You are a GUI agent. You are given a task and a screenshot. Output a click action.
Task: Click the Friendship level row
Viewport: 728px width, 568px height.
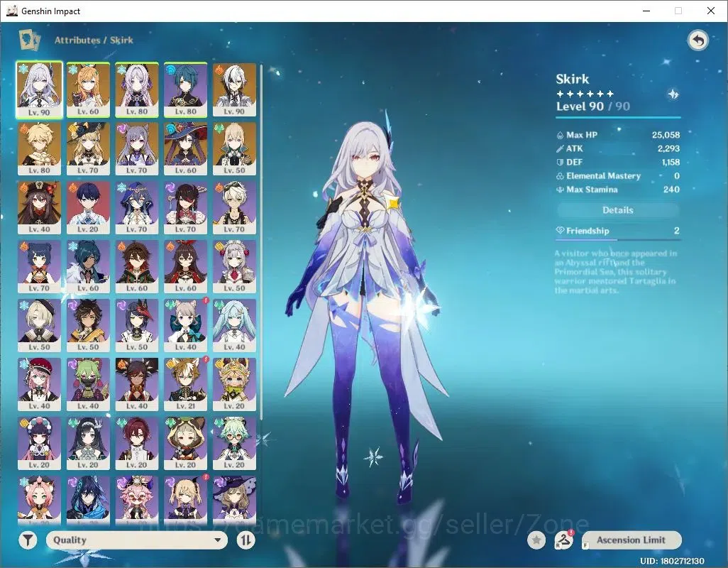click(617, 231)
